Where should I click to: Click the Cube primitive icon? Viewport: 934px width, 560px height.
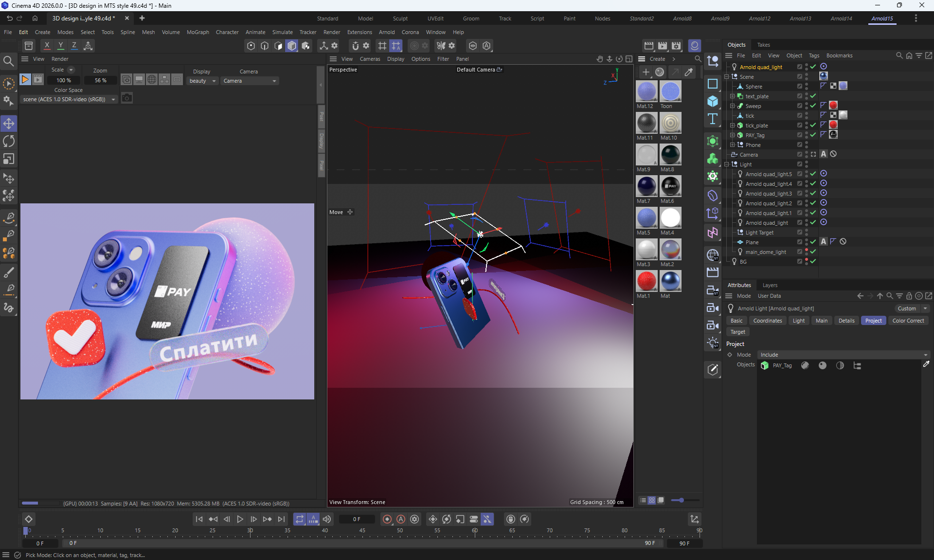(713, 101)
